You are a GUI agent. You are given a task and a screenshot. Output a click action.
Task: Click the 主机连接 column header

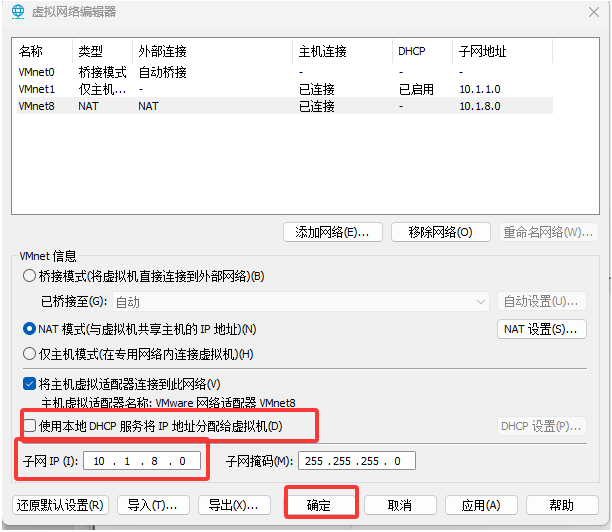pyautogui.click(x=343, y=51)
